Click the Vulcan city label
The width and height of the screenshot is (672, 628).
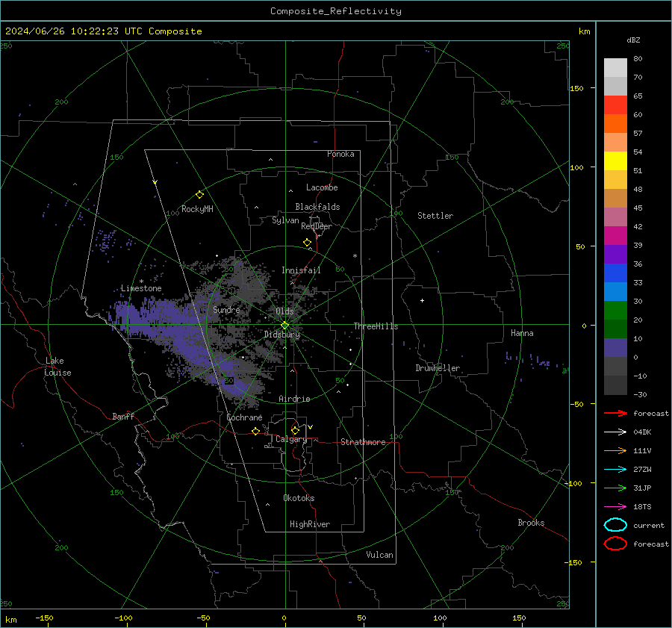[380, 555]
